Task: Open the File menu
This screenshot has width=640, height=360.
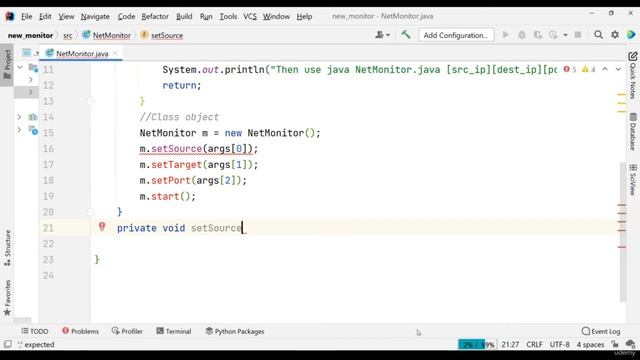Action: click(x=27, y=16)
